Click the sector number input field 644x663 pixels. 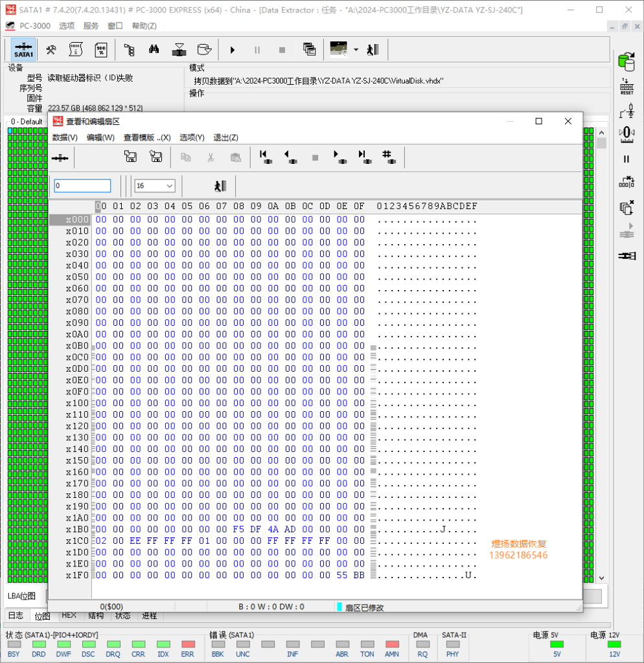[82, 186]
